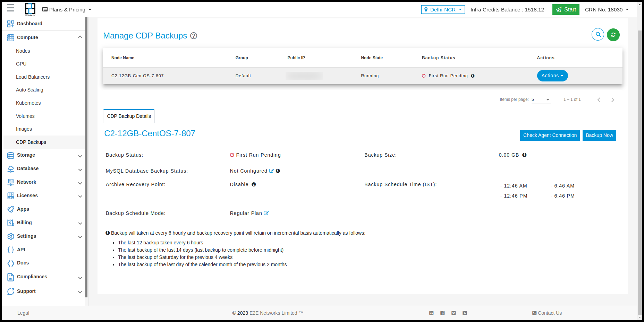644x322 pixels.
Task: Expand the Licenses section chevron
Action: coord(80,196)
